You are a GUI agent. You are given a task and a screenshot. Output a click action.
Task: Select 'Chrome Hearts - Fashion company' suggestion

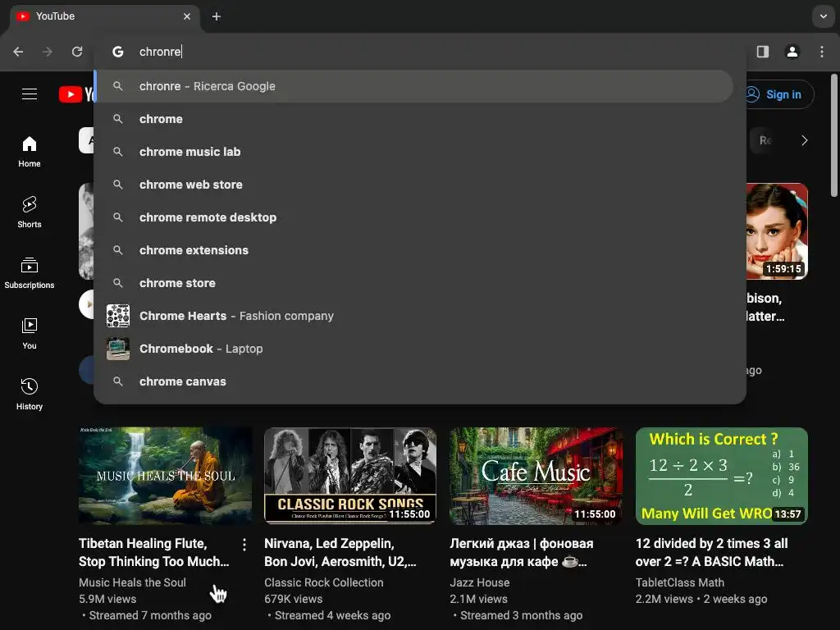[x=413, y=316]
